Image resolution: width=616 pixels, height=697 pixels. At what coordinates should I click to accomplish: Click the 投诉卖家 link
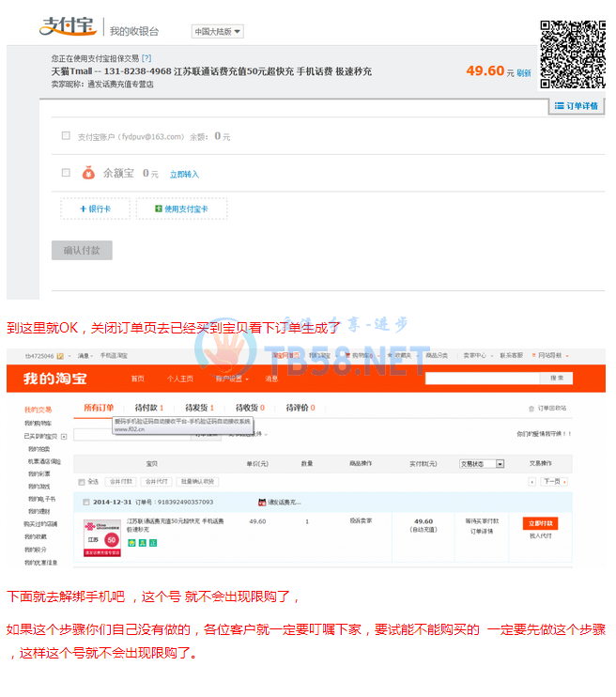(x=361, y=521)
